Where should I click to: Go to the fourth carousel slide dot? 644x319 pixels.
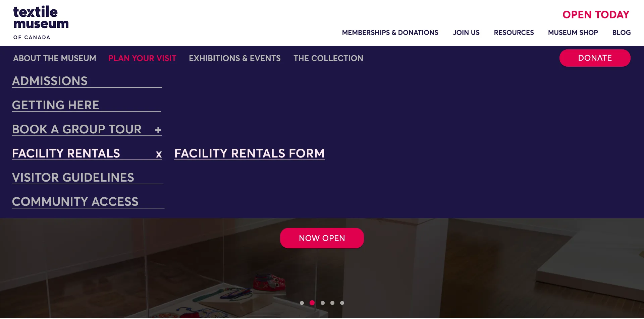[332, 303]
